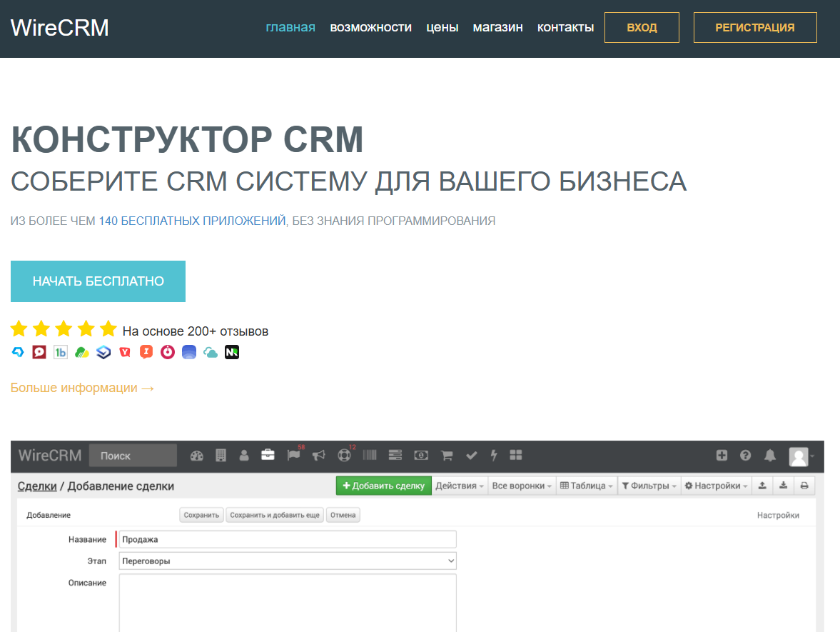840x632 pixels.
Task: Expand the Действия dropdown
Action: click(x=459, y=486)
